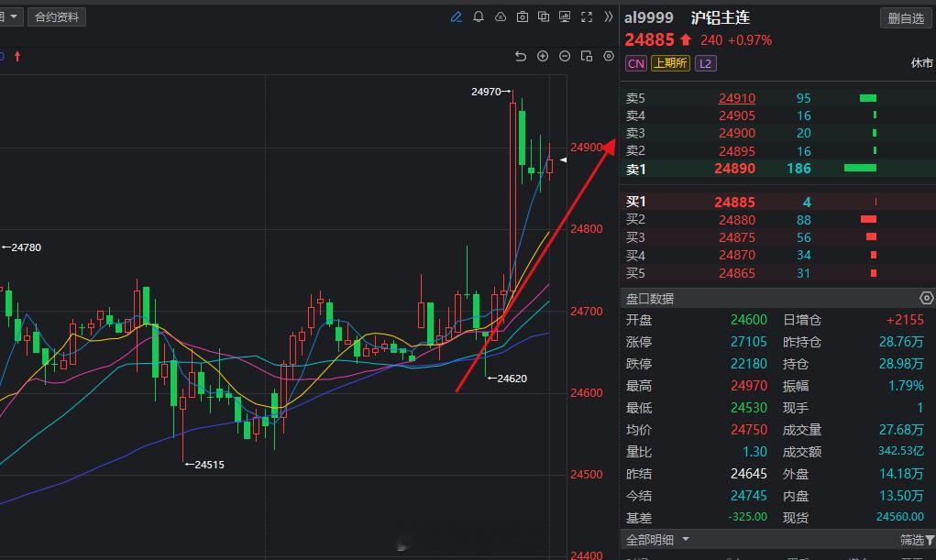
Task: Select 卖3 price 24900
Action: pos(737,133)
